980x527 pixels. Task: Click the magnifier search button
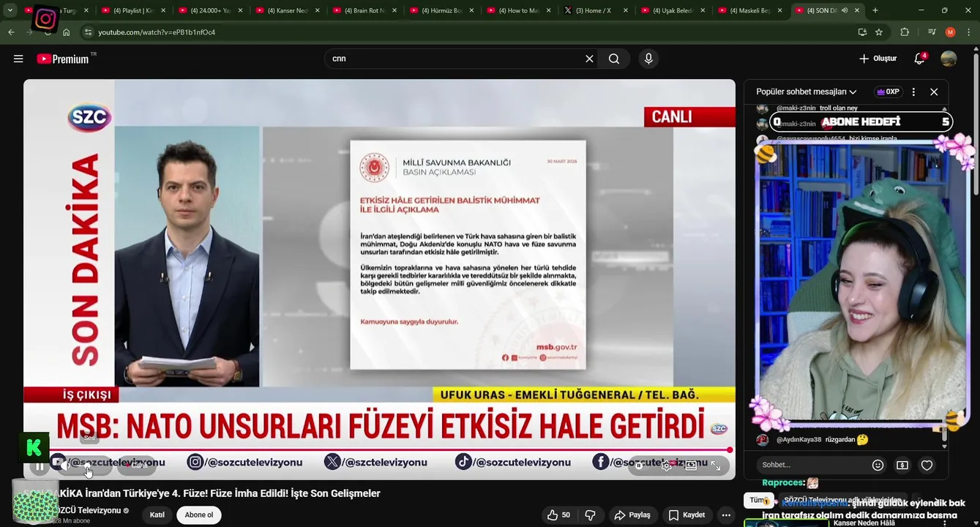[x=614, y=59]
